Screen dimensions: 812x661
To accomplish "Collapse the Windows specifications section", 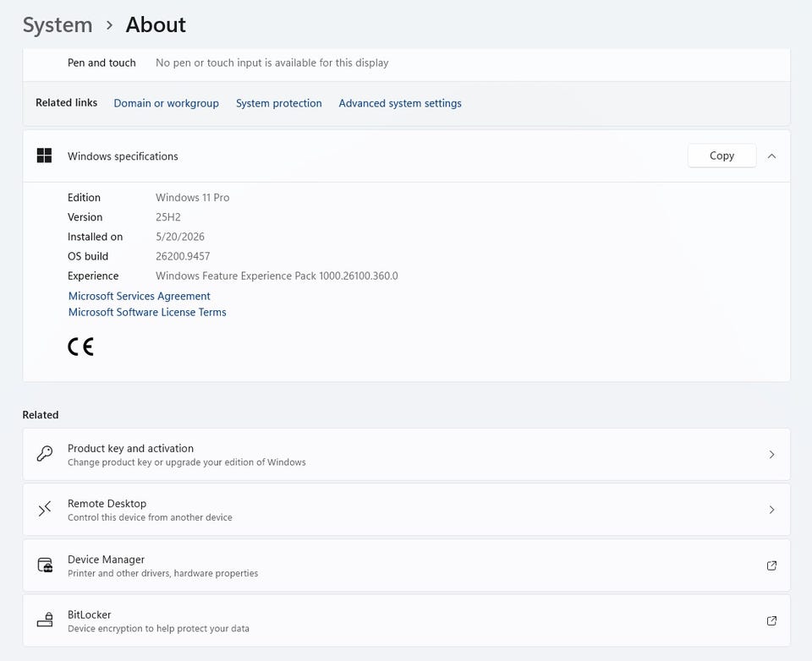I will click(771, 156).
